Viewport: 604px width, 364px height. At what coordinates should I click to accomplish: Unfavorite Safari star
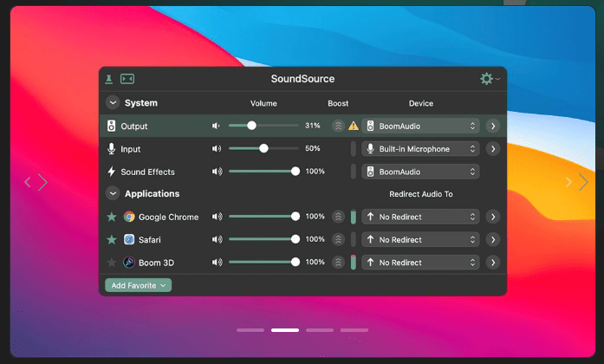(112, 239)
